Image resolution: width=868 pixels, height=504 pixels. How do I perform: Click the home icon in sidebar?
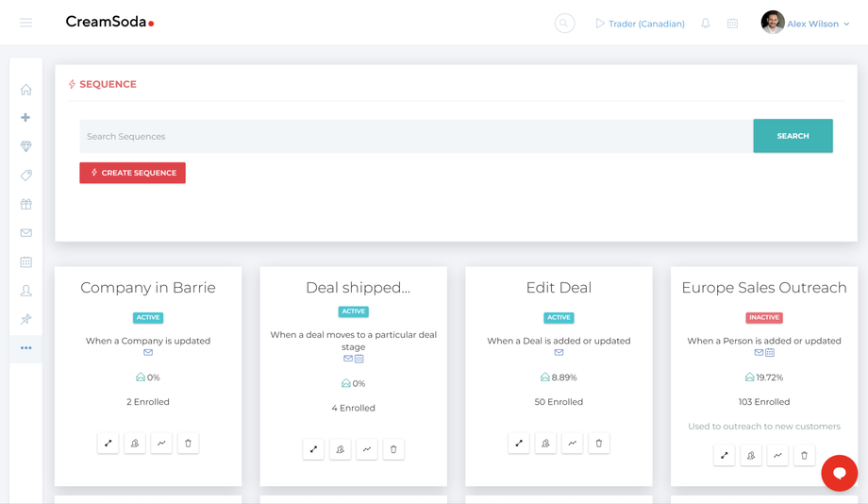click(x=26, y=90)
